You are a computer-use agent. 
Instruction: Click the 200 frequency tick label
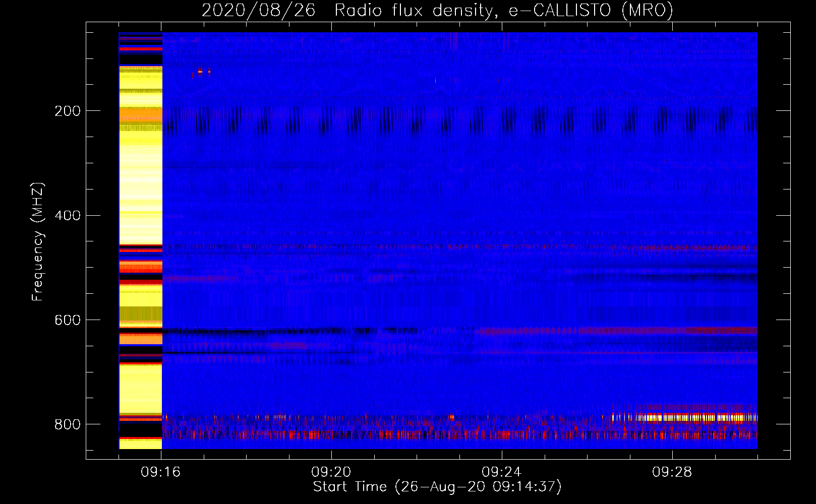68,111
